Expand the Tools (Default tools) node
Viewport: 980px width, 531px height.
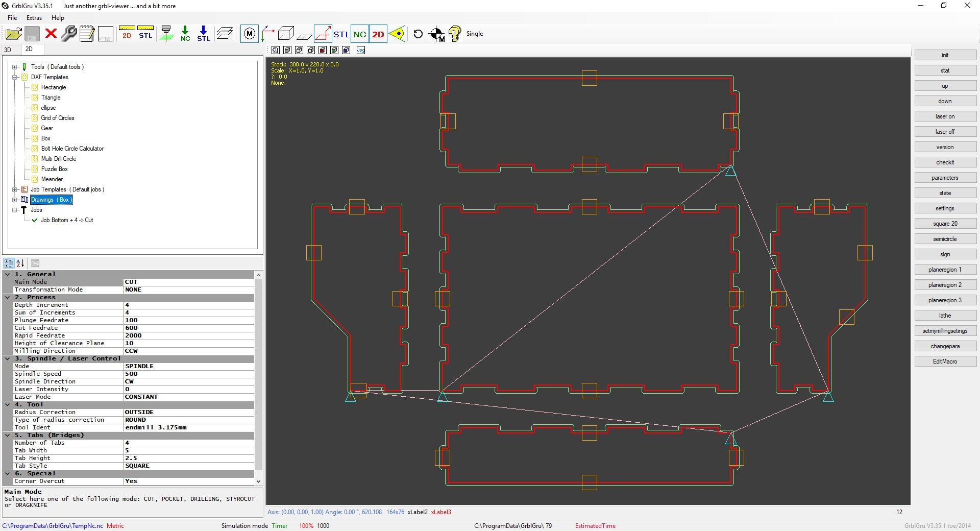[15, 67]
